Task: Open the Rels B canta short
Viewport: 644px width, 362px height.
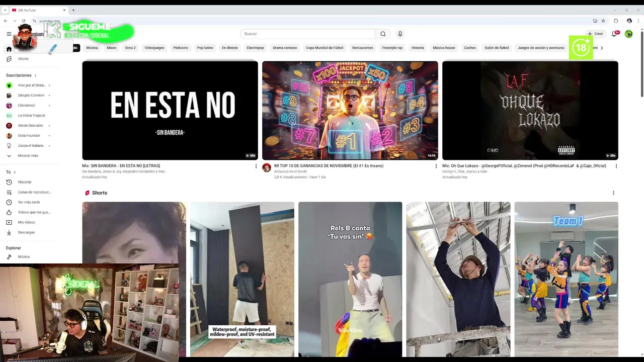Action: click(x=350, y=279)
